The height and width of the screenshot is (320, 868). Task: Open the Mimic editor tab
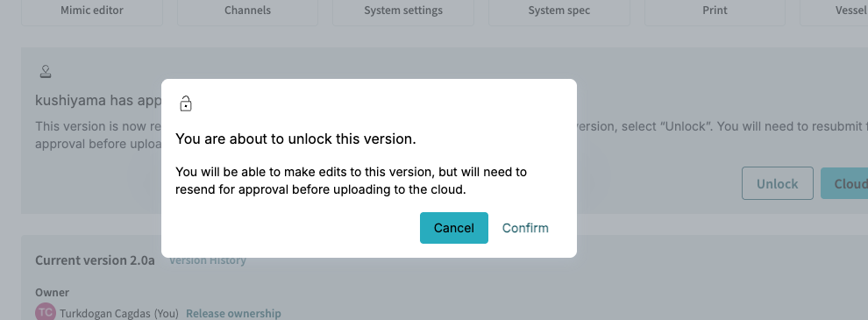pyautogui.click(x=92, y=11)
